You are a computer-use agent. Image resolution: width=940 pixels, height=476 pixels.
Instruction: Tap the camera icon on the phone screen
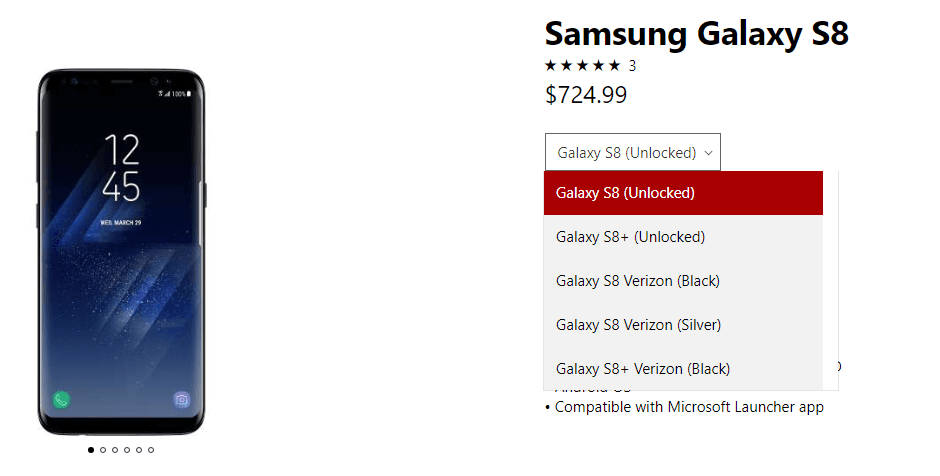click(181, 399)
